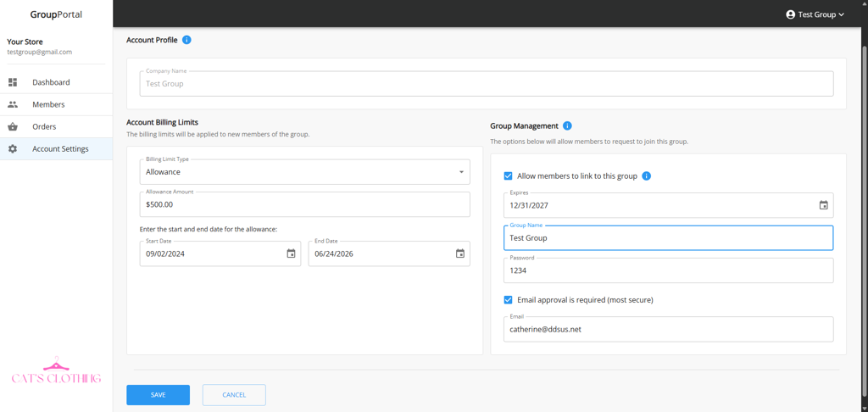Go to Account Settings in sidebar
Viewport: 868px width, 412px height.
coord(60,149)
